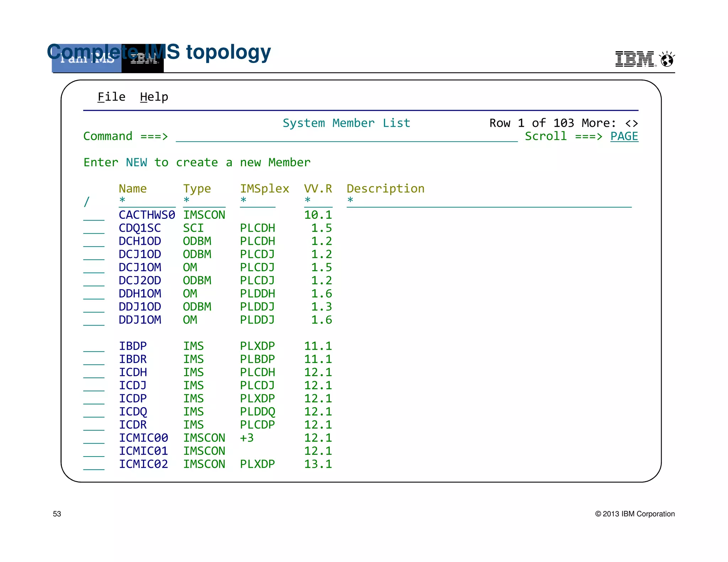Select member CACTHWS0
Screen dimensions: 728x562
click(x=147, y=215)
